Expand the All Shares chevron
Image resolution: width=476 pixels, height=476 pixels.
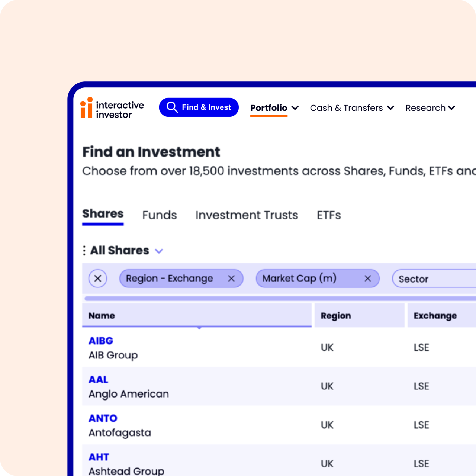pyautogui.click(x=159, y=251)
